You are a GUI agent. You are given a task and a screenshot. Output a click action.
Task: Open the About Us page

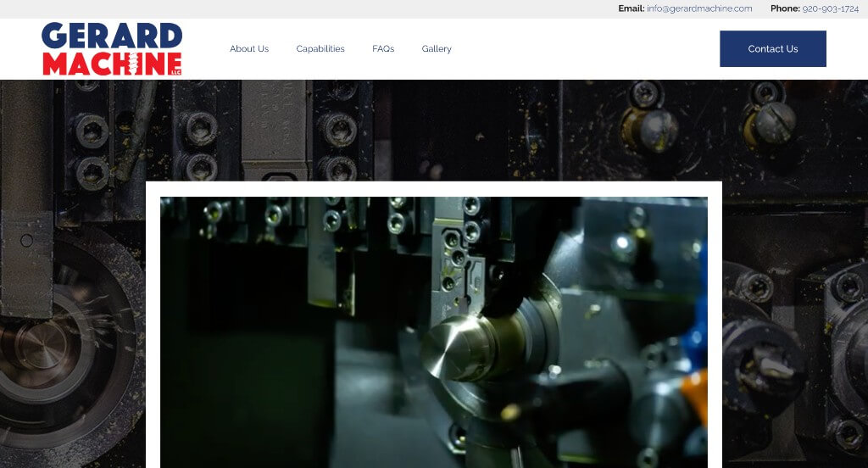coord(249,48)
